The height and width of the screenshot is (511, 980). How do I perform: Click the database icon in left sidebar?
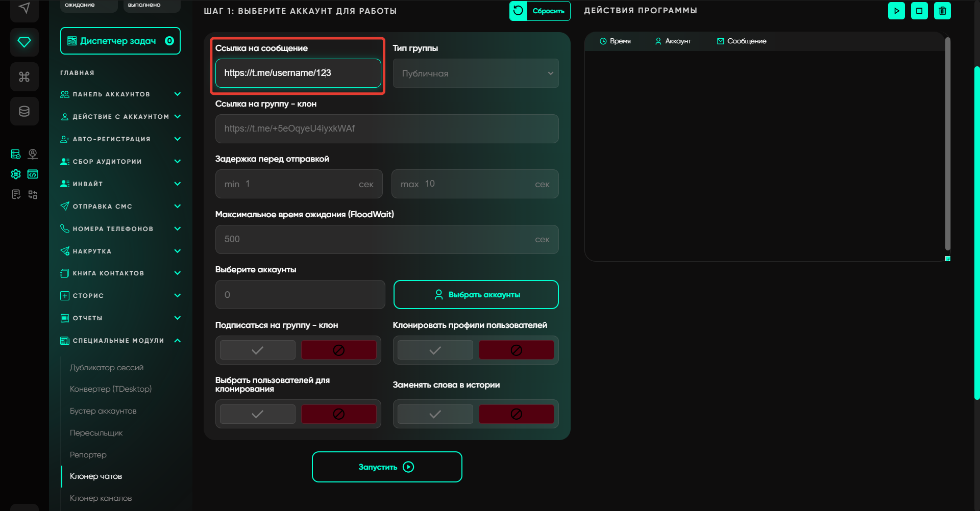(24, 111)
